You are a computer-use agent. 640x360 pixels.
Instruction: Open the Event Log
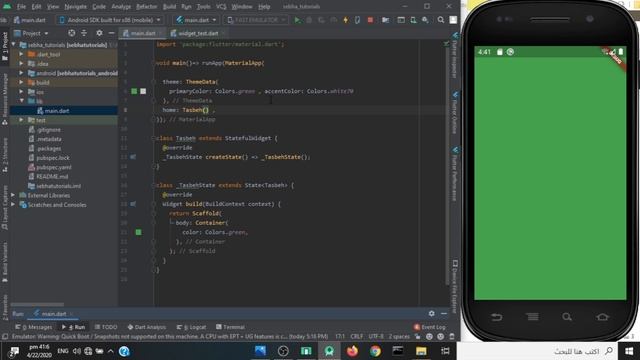click(x=429, y=327)
